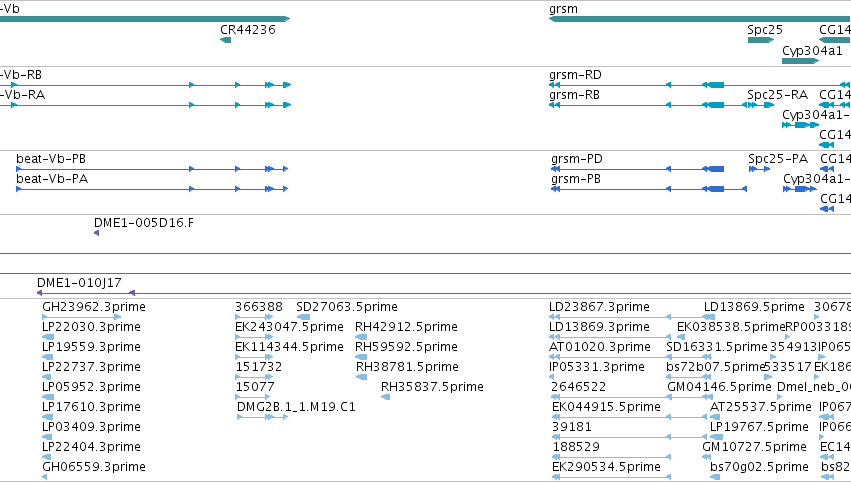Select the Spc25 gene glyph
Viewport: 851px width, 482px height.
pos(761,40)
